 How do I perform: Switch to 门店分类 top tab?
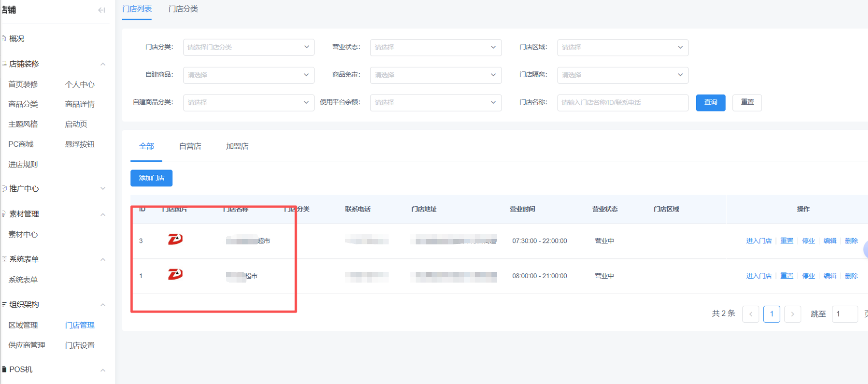(183, 9)
